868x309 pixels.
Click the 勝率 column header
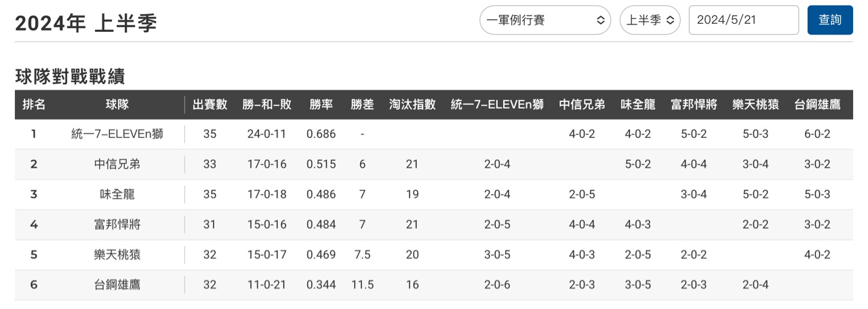click(321, 105)
